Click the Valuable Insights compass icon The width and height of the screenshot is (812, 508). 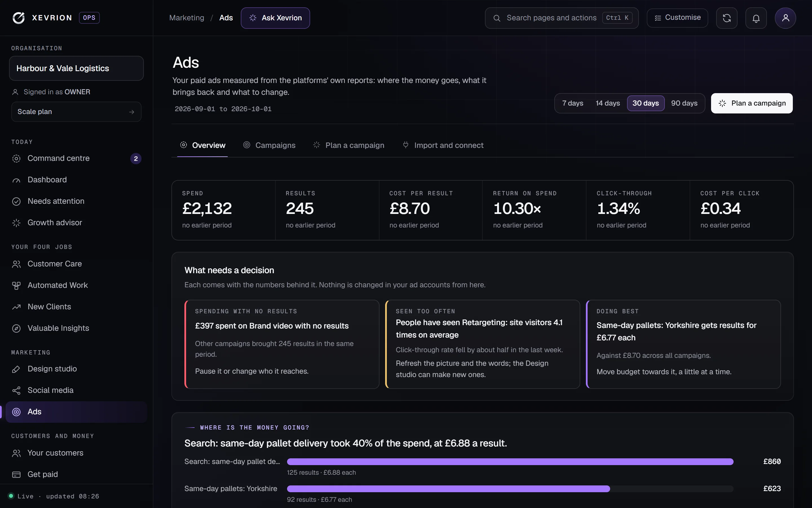[x=16, y=328]
